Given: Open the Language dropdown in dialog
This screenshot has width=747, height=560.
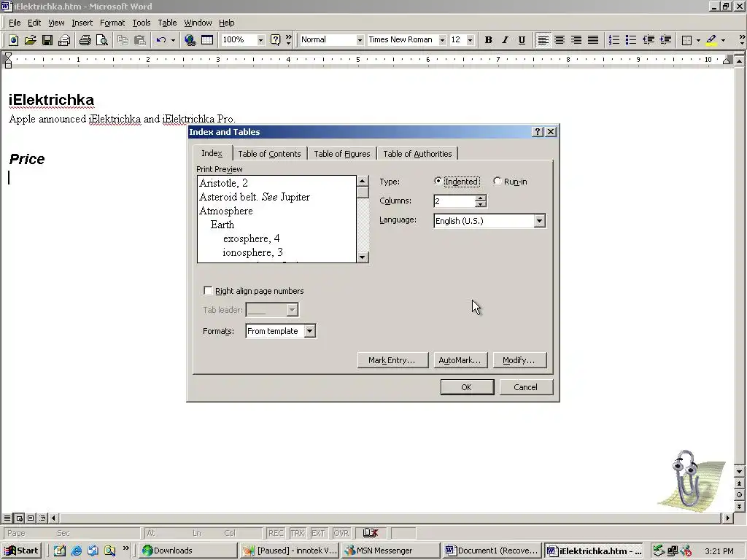Looking at the screenshot, I should click(x=539, y=220).
